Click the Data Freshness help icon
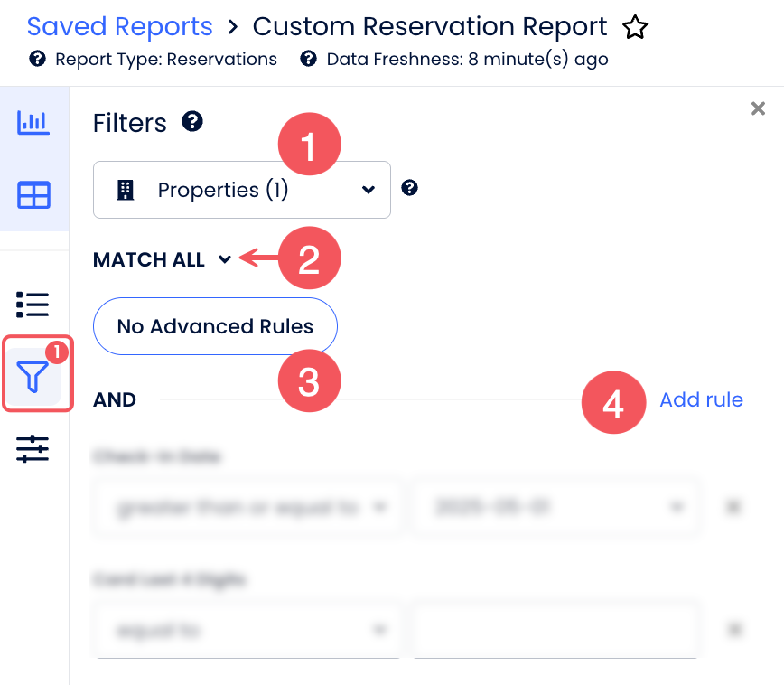The height and width of the screenshot is (685, 784). (x=309, y=60)
